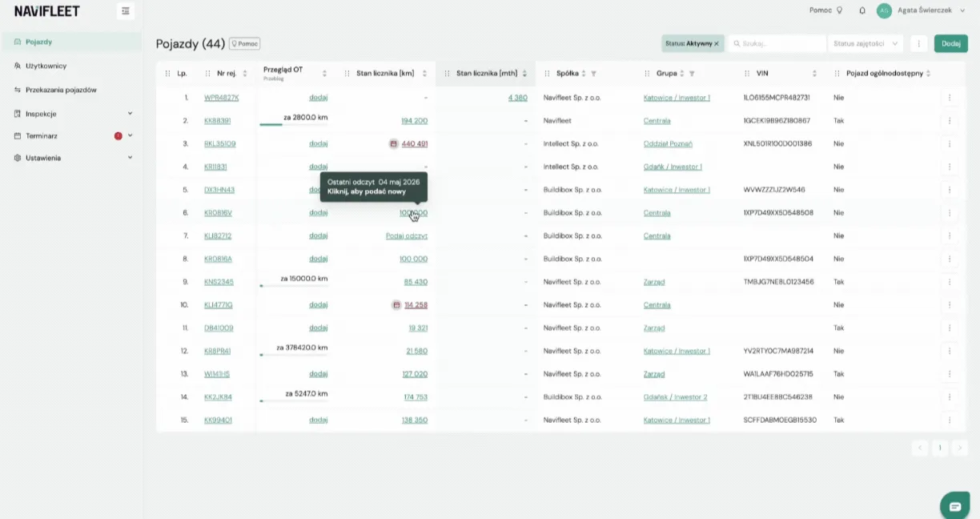Click VIN cell YV2RTY0C7MA987214
Image resolution: width=980 pixels, height=519 pixels.
coord(778,351)
